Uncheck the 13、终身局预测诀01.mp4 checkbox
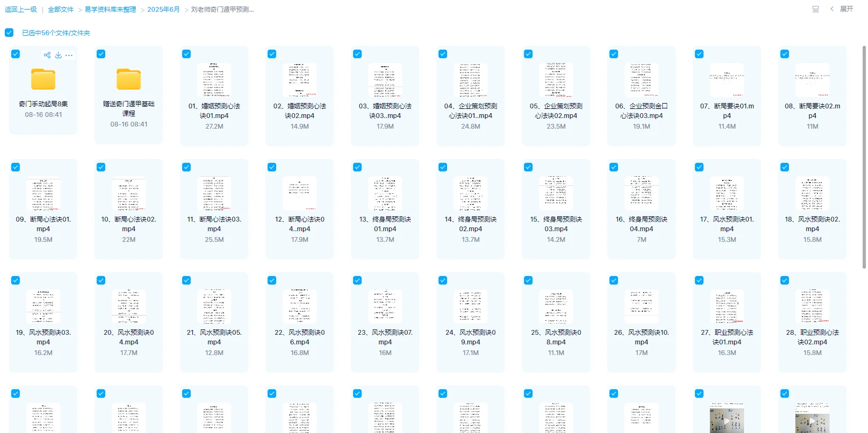This screenshot has width=868, height=433. pos(357,167)
